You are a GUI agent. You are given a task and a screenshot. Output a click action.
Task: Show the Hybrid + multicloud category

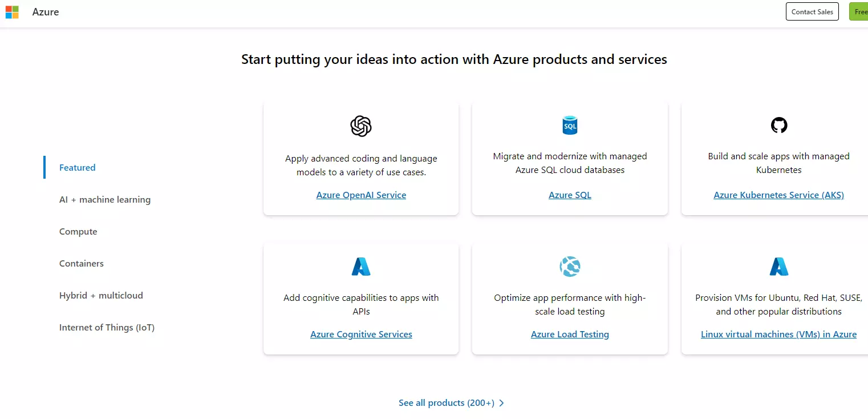pos(101,295)
